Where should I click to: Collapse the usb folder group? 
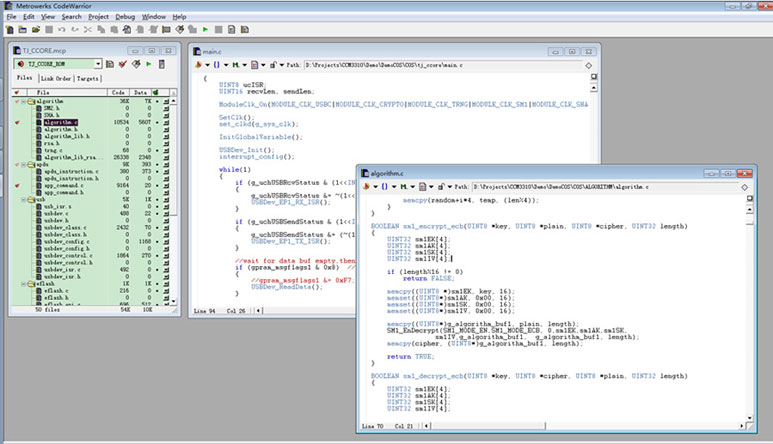24,199
